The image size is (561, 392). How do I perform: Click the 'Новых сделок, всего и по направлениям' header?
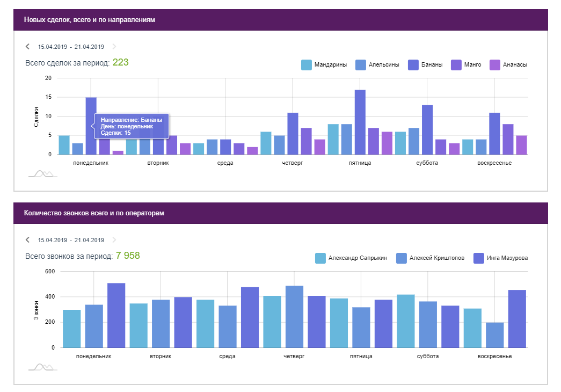pos(90,20)
